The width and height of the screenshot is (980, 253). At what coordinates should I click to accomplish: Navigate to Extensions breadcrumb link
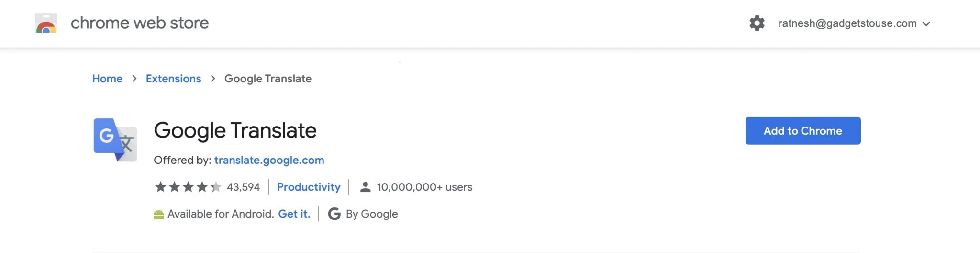click(173, 79)
